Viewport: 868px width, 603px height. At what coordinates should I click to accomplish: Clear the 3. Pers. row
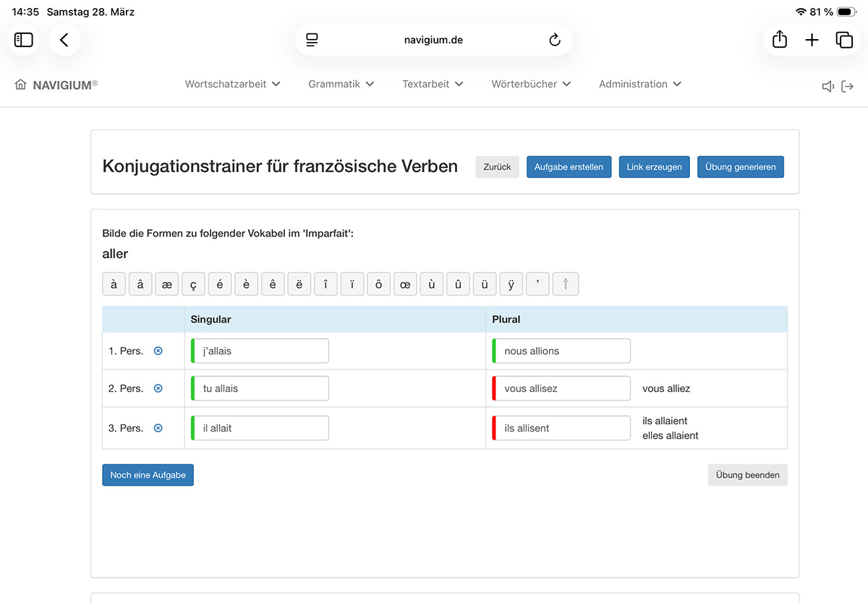tap(158, 428)
